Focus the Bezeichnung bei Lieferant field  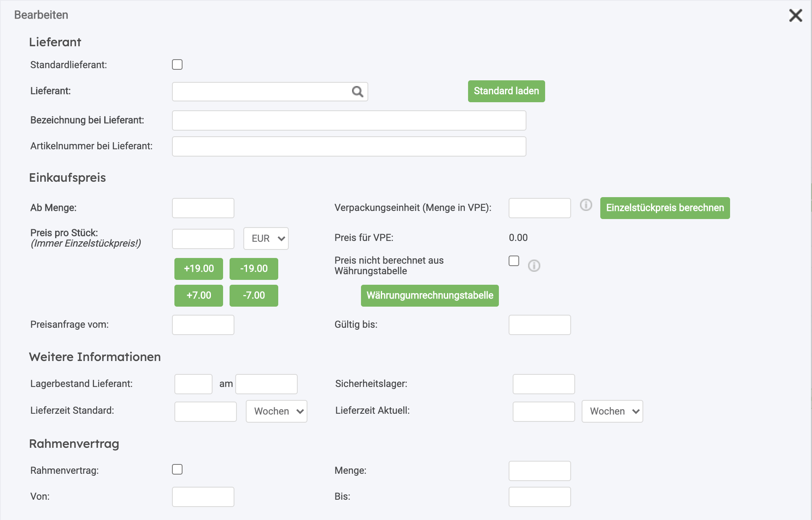[349, 120]
